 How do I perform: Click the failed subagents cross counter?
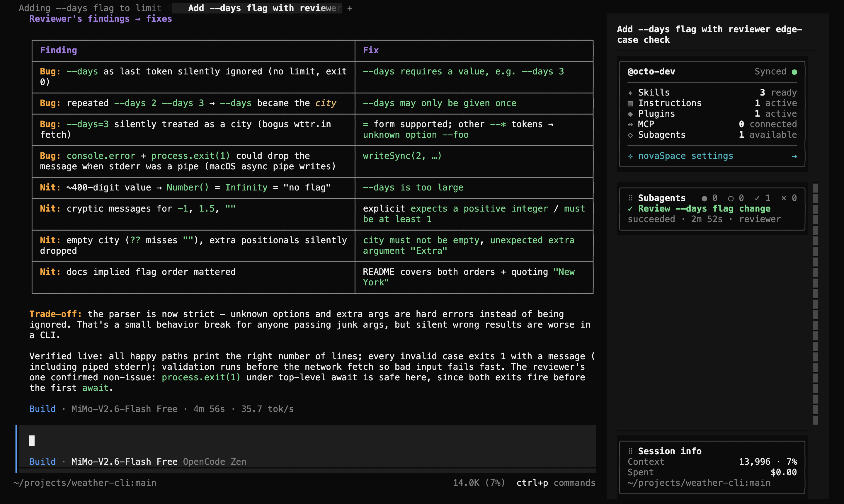coord(789,198)
